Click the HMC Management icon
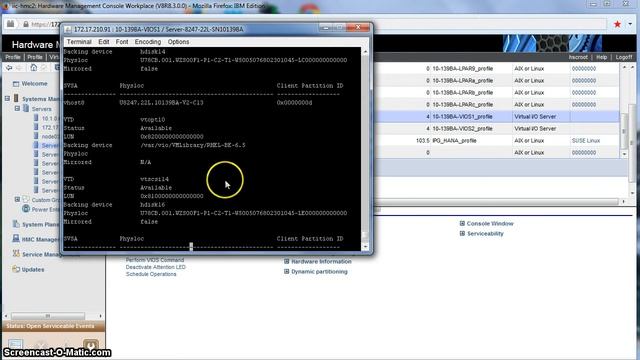This screenshot has width=640, height=360. (x=16, y=239)
